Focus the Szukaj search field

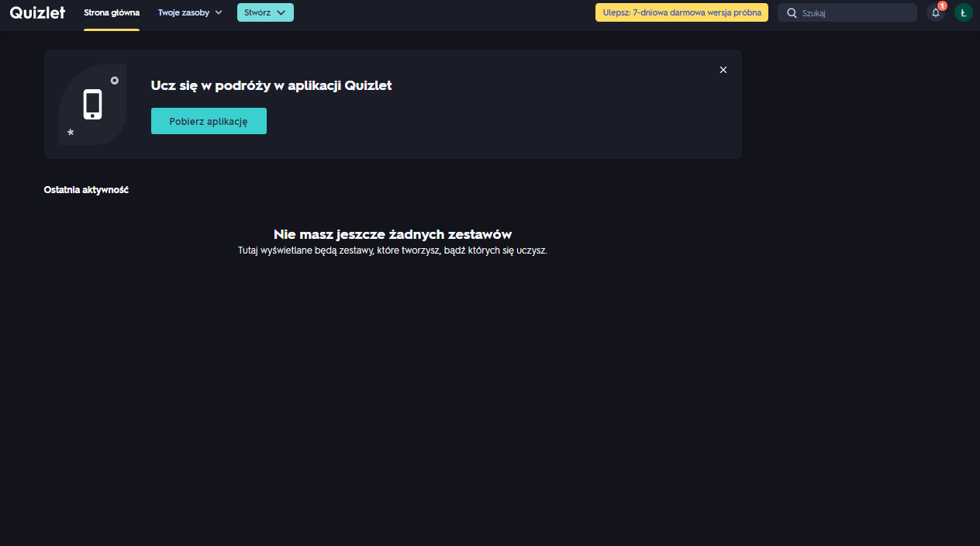click(847, 12)
